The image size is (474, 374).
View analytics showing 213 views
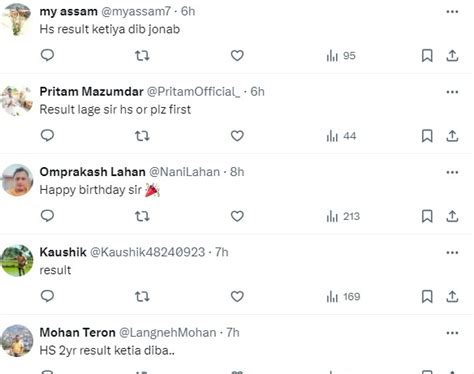coord(343,216)
